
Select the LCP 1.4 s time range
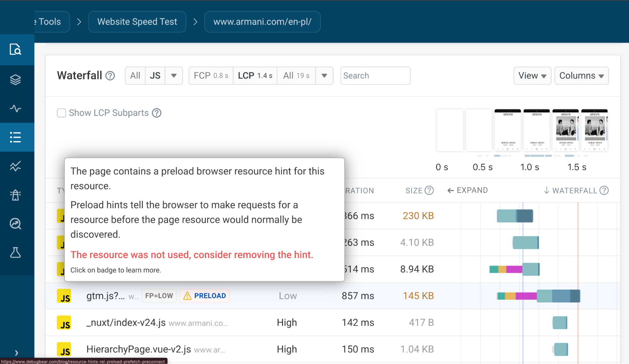pyautogui.click(x=255, y=76)
